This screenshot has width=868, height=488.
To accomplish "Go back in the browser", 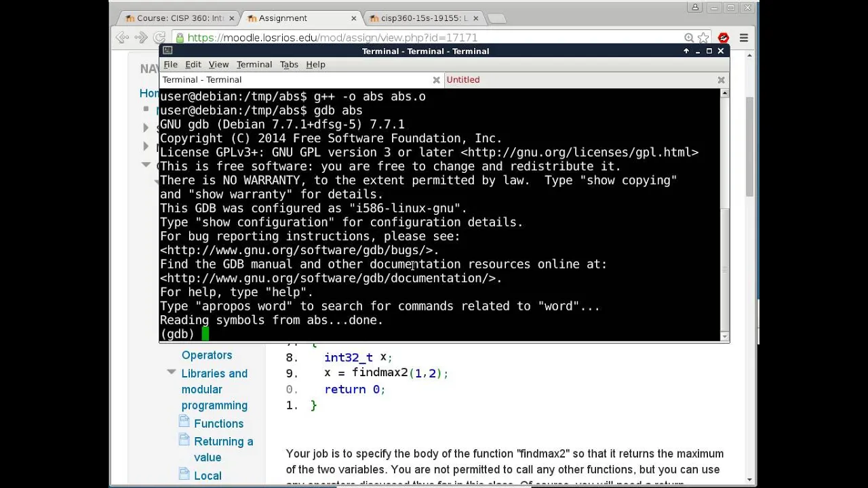I will pyautogui.click(x=123, y=38).
